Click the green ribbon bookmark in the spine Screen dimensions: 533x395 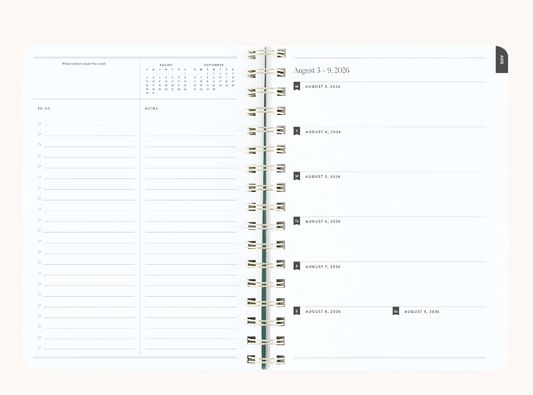tap(264, 208)
